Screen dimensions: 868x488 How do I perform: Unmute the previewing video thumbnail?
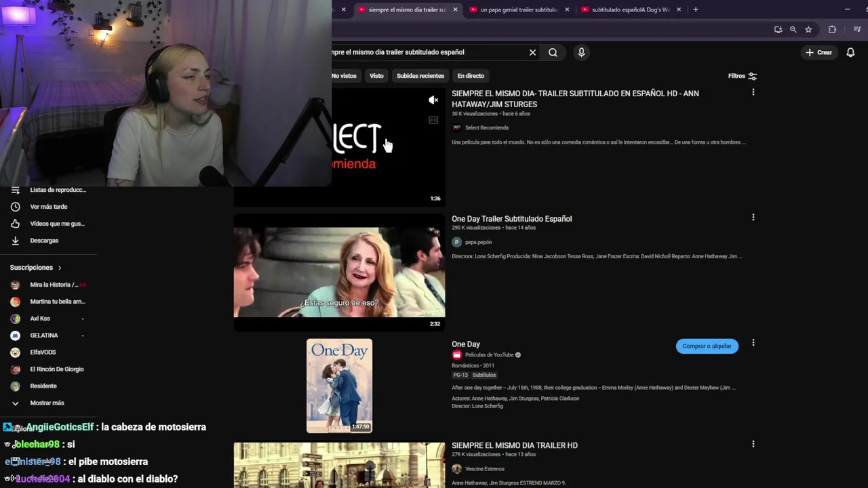pos(433,100)
